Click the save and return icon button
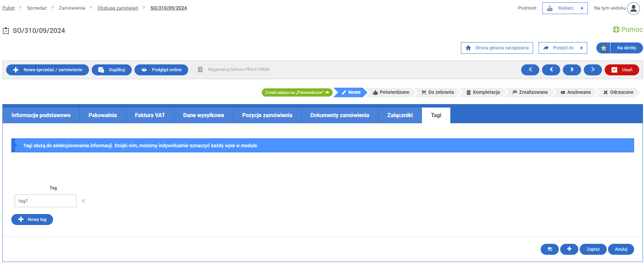This screenshot has height=263, width=644. pos(549,249)
